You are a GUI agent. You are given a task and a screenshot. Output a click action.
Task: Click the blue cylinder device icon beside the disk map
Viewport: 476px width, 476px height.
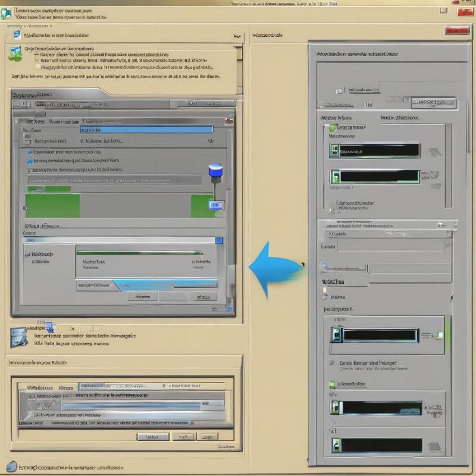tap(215, 171)
